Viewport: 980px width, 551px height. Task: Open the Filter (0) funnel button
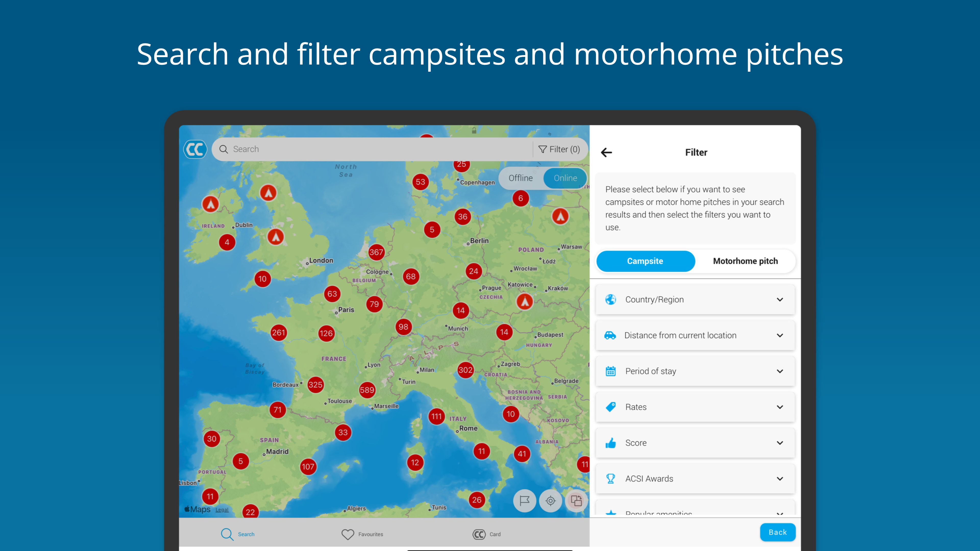coord(559,149)
